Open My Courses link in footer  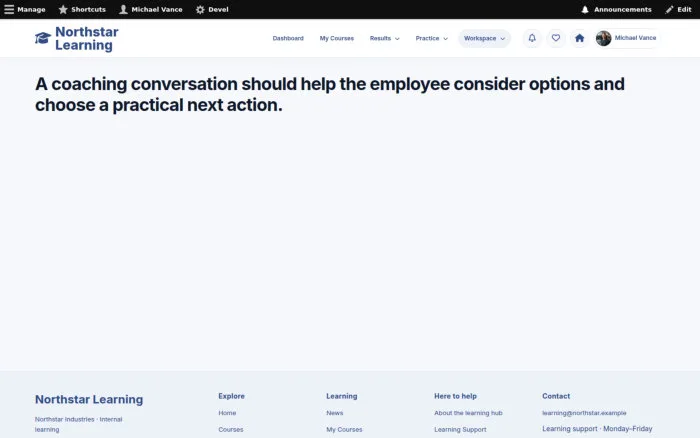click(344, 430)
